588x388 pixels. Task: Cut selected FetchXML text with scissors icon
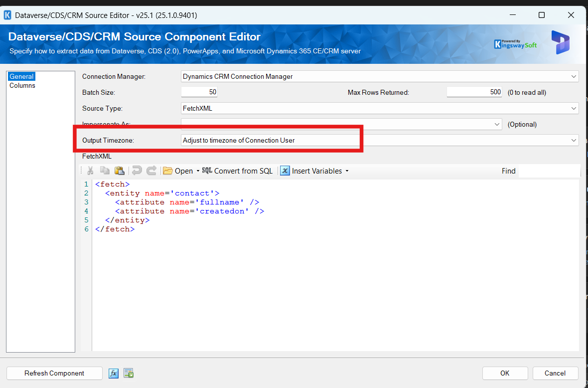(90, 171)
